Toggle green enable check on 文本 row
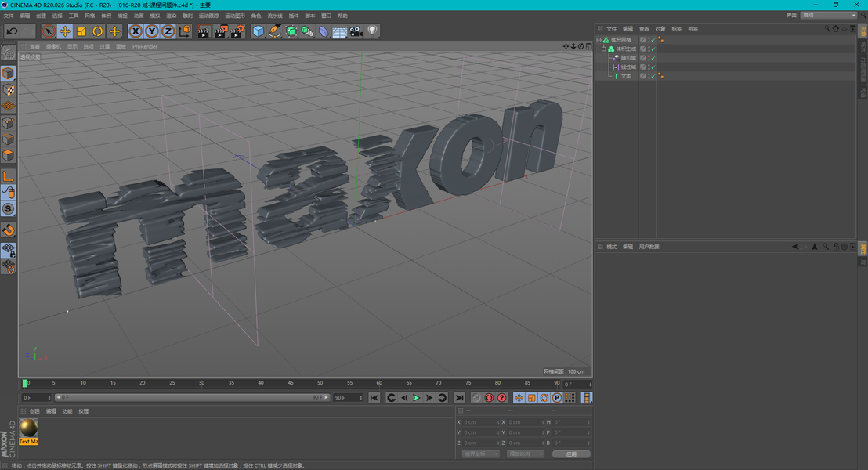The image size is (868, 470). tap(653, 76)
